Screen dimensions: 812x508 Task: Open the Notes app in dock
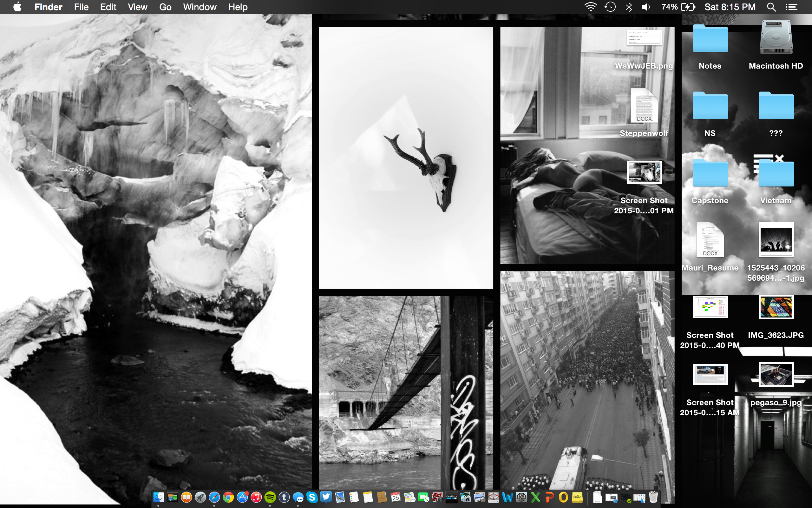tap(368, 497)
